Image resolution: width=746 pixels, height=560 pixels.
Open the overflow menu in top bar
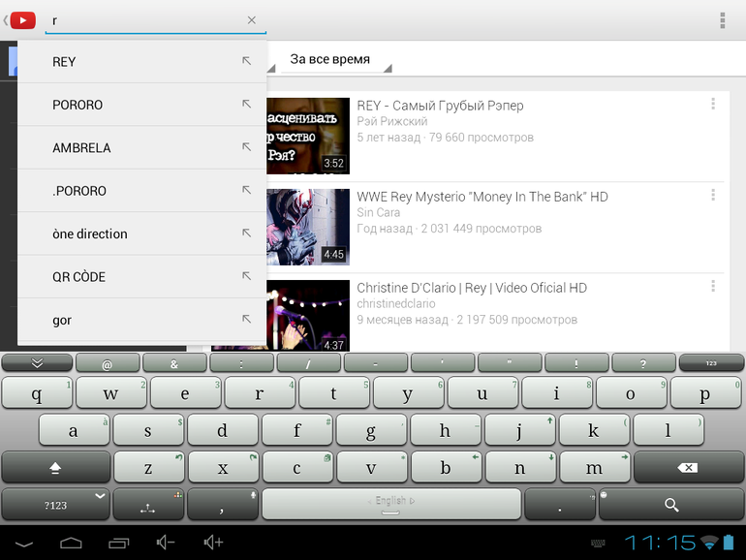click(x=722, y=20)
